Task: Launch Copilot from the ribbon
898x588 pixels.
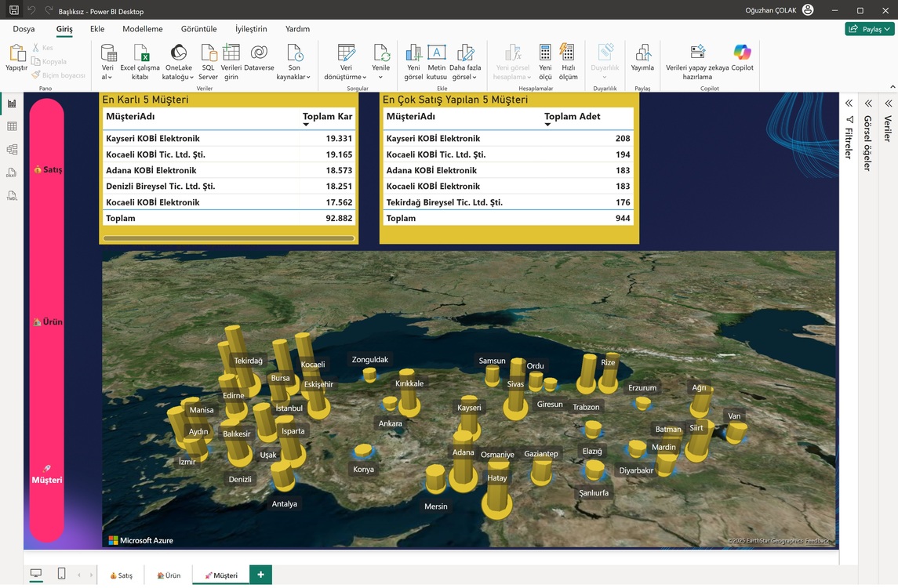Action: coord(742,58)
